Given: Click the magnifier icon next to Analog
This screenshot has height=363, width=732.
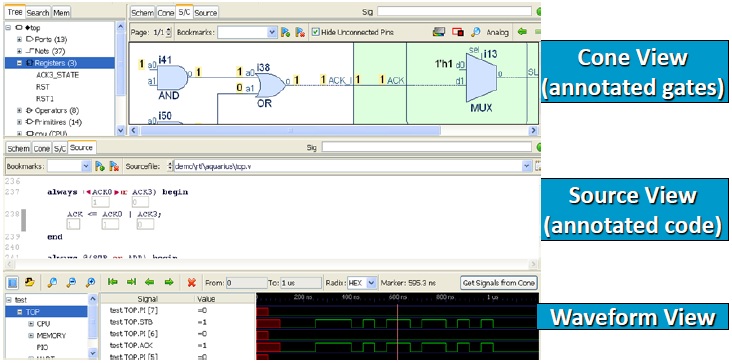Looking at the screenshot, I should 475,32.
